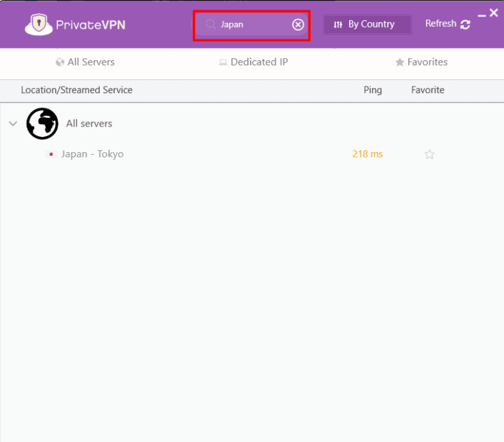Select the Japan - Tokyo server
The width and height of the screenshot is (504, 442).
point(93,154)
